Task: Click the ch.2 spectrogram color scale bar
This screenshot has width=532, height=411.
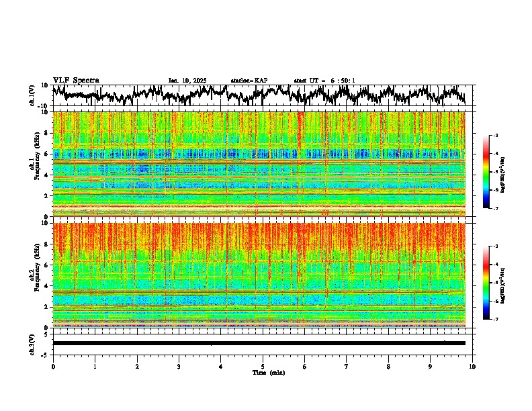Action: [486, 283]
